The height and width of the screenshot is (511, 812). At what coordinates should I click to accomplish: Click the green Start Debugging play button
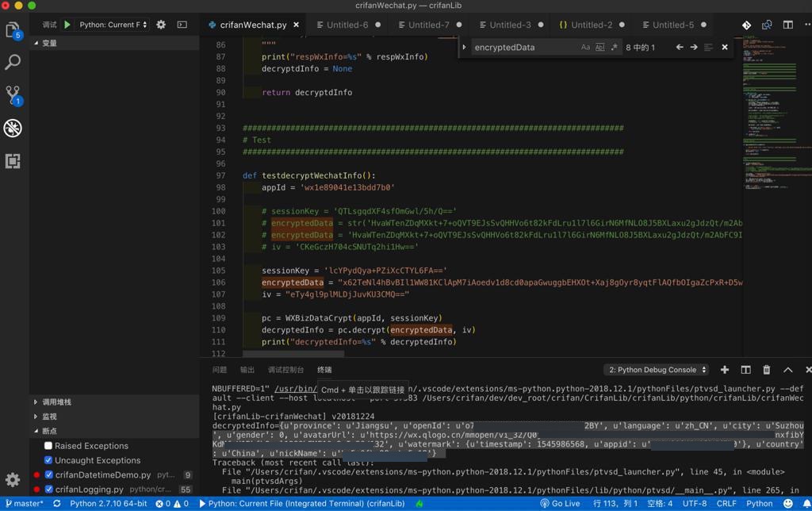[x=67, y=25]
